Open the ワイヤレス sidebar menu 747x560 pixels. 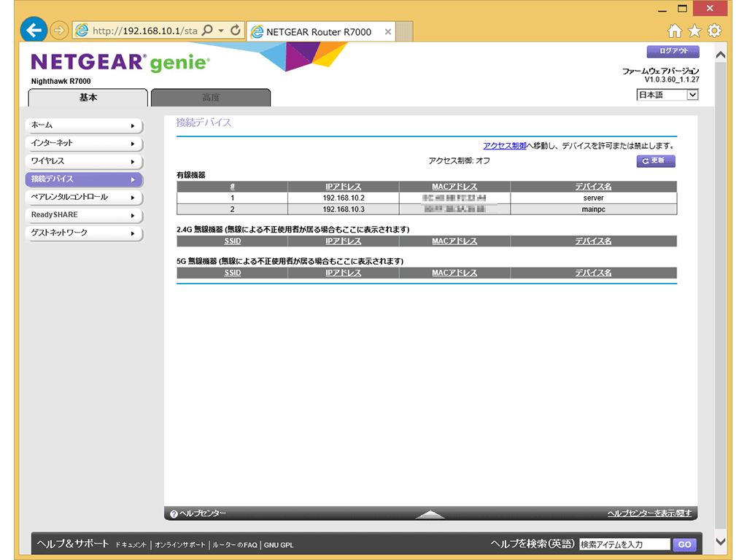83,161
